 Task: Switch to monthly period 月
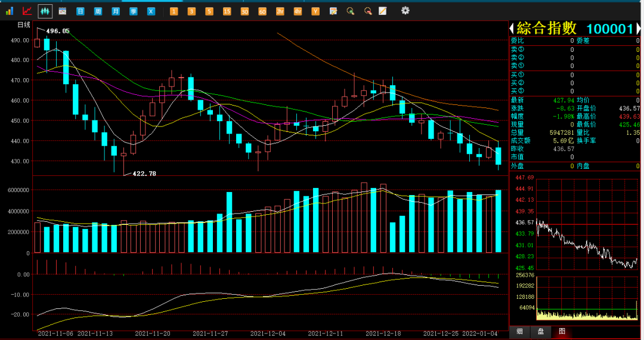click(x=116, y=11)
